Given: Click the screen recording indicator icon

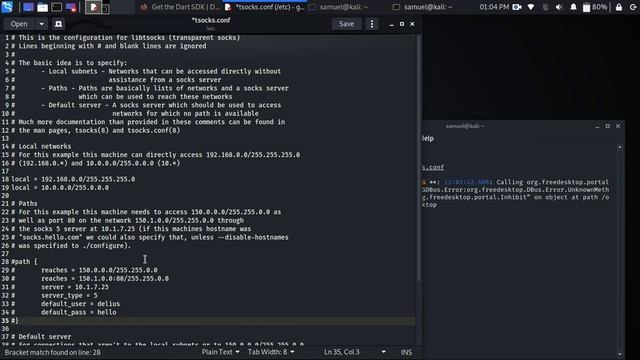Looking at the screenshot, I should coord(517,7).
